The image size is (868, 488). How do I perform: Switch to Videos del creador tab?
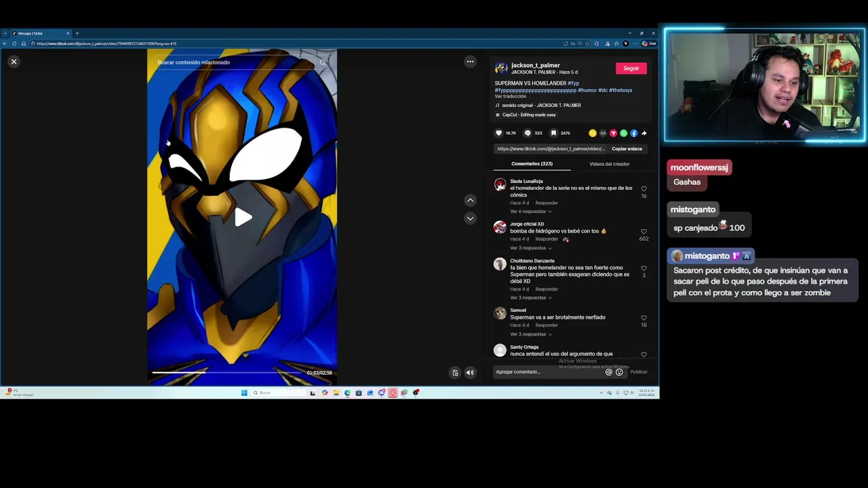(609, 164)
